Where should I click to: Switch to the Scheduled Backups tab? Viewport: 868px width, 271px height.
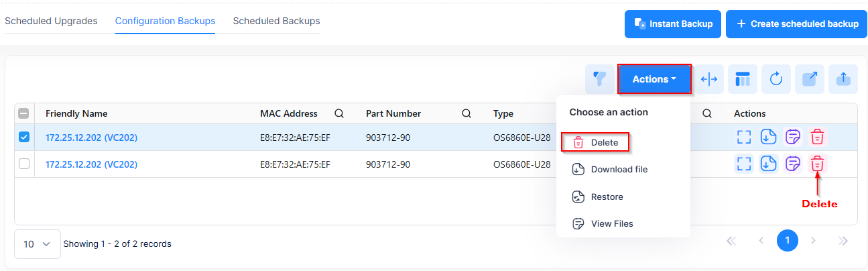pyautogui.click(x=276, y=21)
